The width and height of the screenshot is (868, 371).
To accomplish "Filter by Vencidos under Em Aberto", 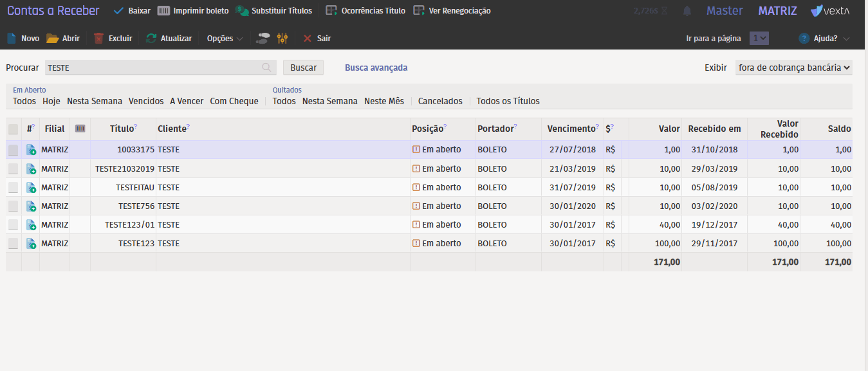I will coord(146,101).
